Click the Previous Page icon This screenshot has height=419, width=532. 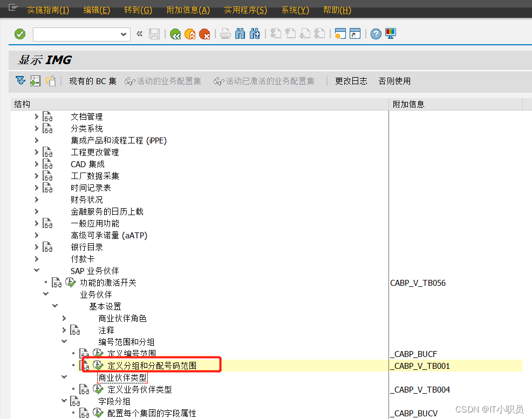click(x=290, y=34)
